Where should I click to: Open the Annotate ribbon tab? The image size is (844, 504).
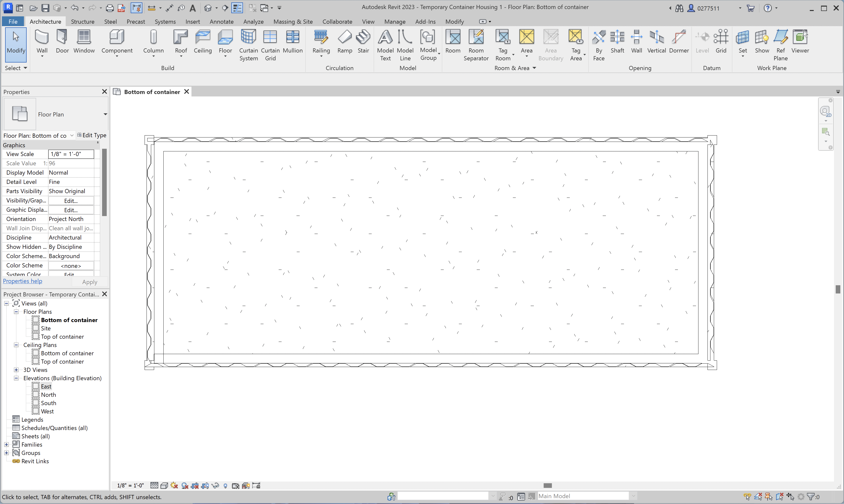coord(222,21)
